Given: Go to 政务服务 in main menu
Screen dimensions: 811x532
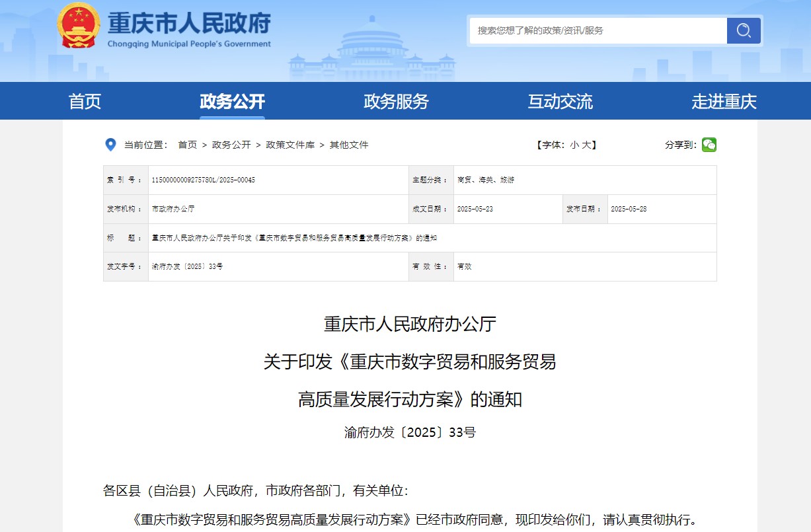Looking at the screenshot, I should (x=396, y=102).
